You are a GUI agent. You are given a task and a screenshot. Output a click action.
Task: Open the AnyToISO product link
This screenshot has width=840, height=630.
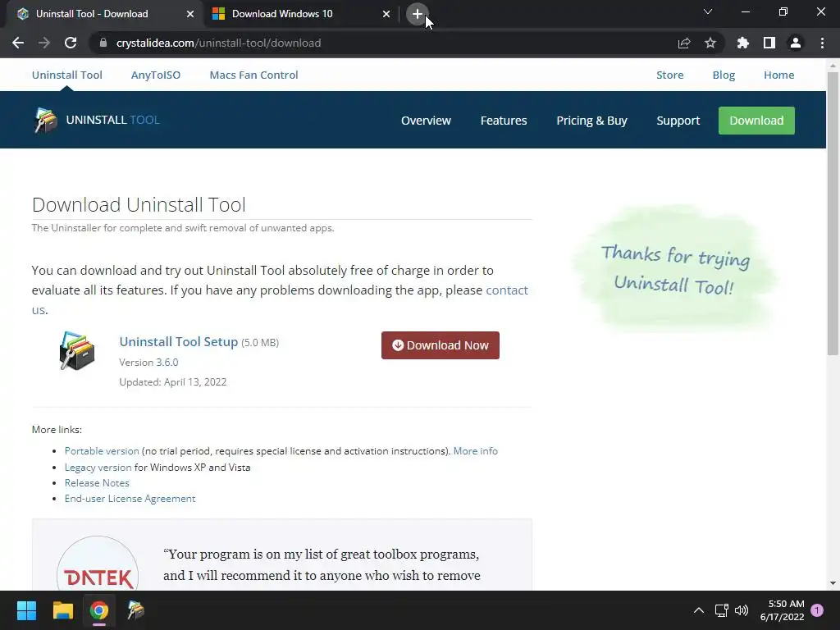coord(156,75)
